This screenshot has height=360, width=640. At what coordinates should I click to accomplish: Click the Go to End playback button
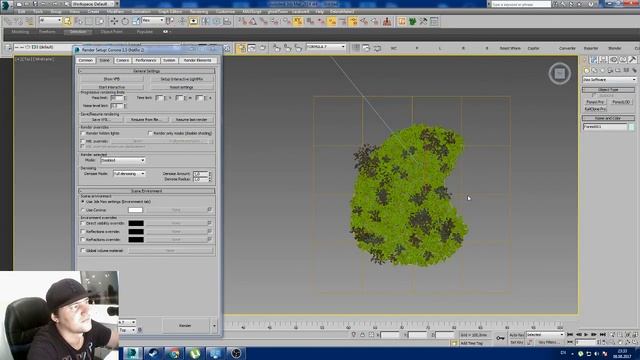602,334
